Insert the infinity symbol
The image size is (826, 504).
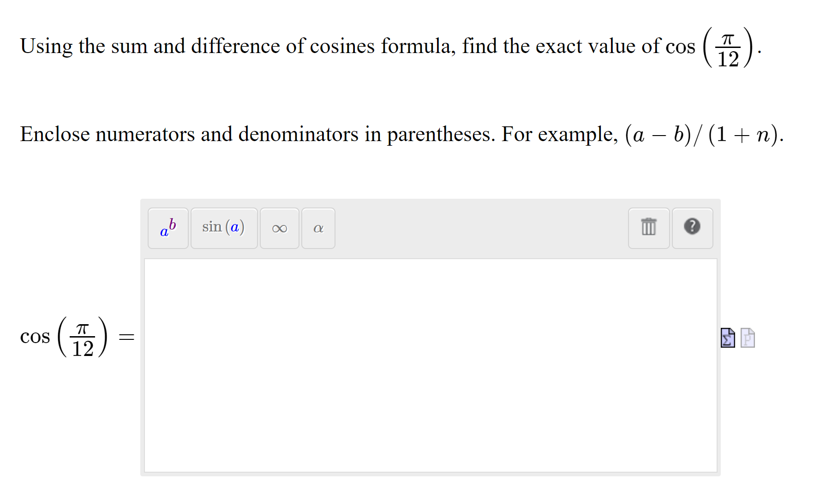(x=279, y=228)
